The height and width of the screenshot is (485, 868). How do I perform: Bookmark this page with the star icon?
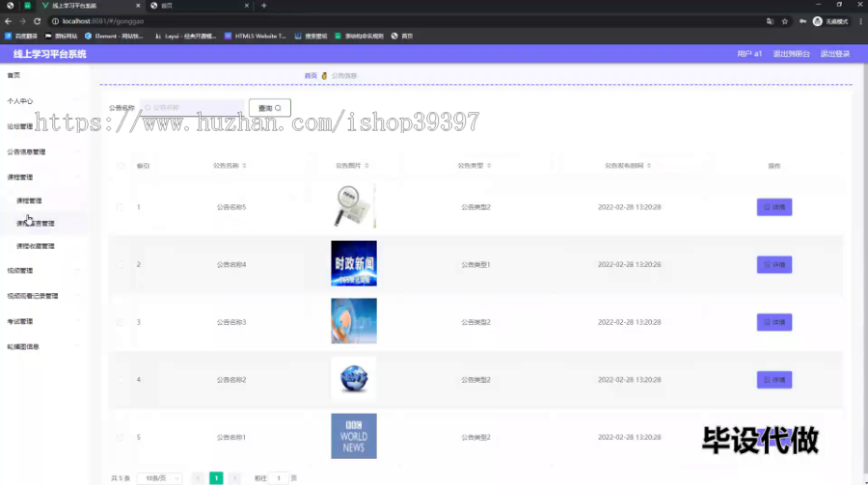click(x=784, y=21)
